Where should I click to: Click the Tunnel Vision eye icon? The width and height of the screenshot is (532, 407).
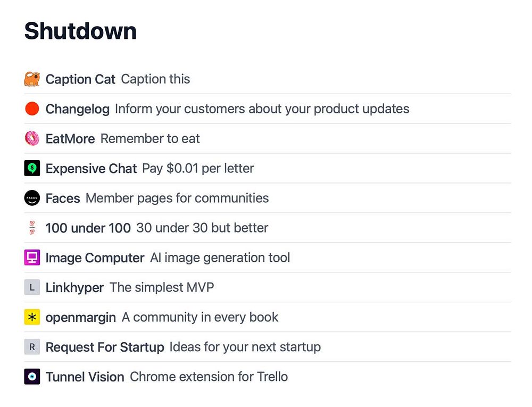pyautogui.click(x=32, y=377)
